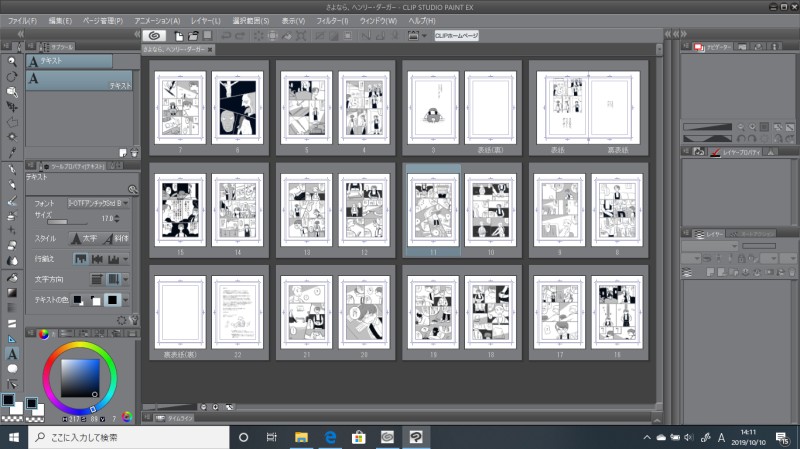The height and width of the screenshot is (449, 800).
Task: Open the ページ管理(P) menu
Action: coord(103,21)
